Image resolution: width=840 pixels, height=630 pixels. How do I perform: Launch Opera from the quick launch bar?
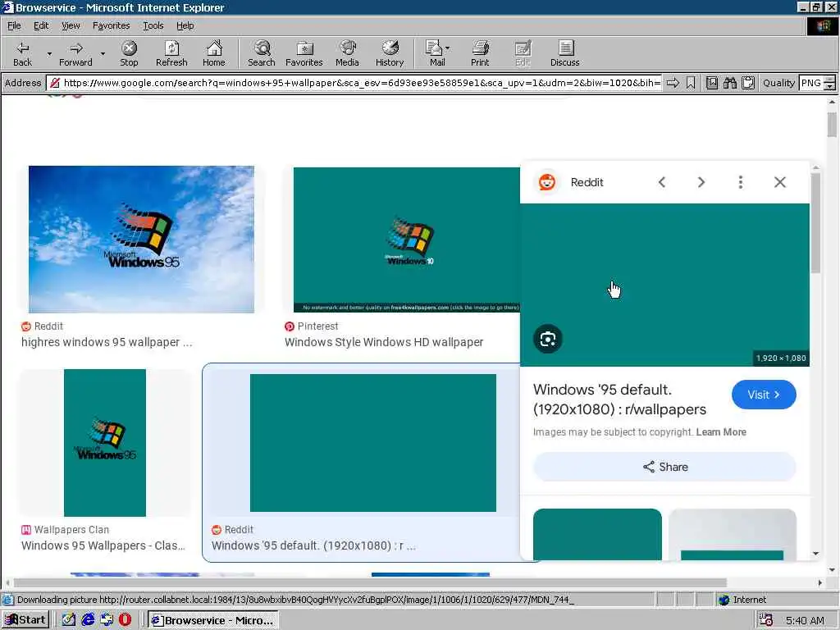click(x=125, y=620)
